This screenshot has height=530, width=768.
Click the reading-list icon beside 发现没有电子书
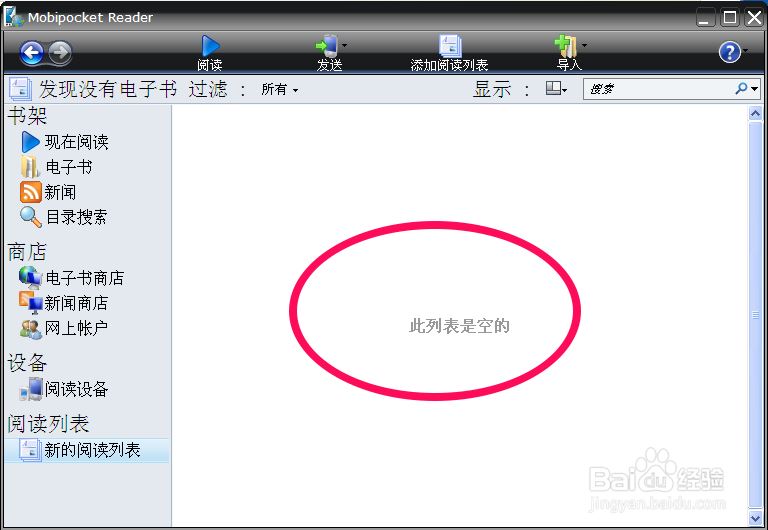point(20,90)
